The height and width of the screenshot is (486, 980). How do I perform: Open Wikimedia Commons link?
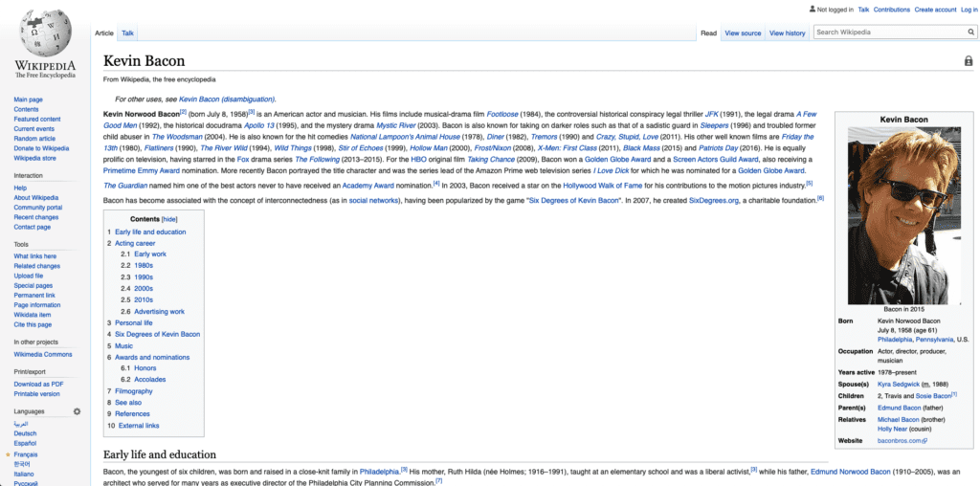click(42, 354)
